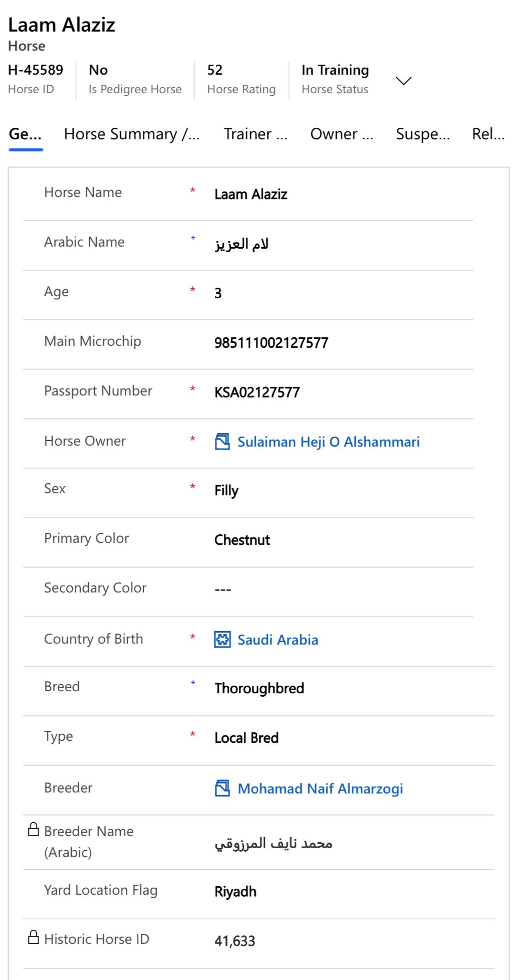Click the Horse Owner record icon
The image size is (519, 980).
[x=222, y=442]
